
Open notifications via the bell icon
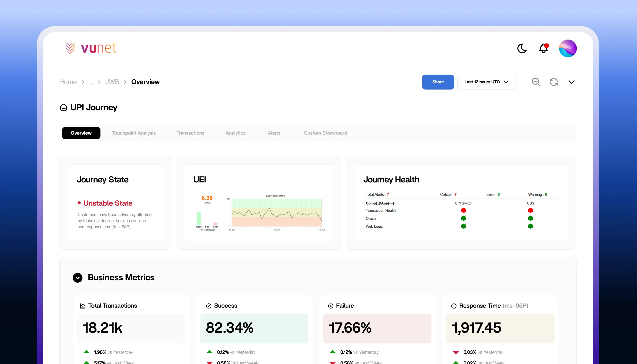click(544, 48)
